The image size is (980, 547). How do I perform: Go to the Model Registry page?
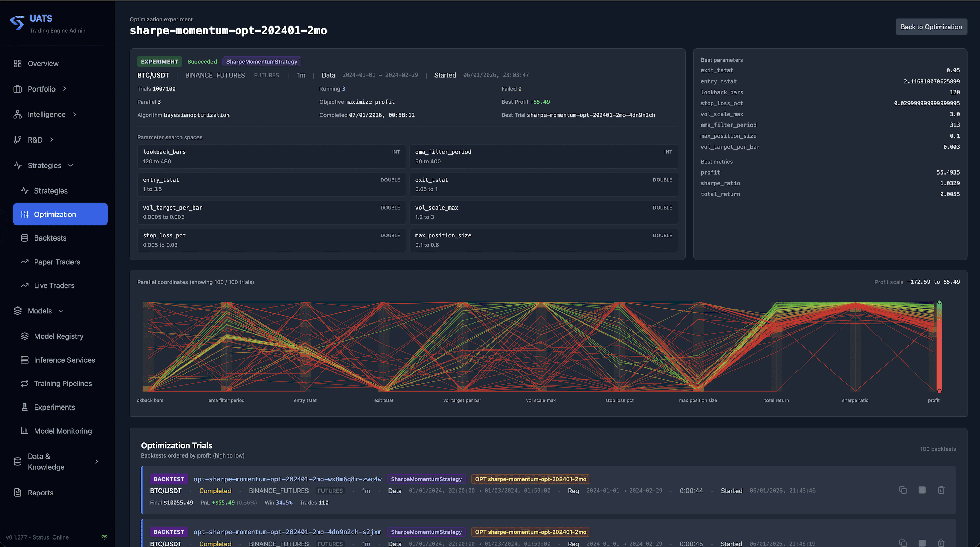tap(59, 336)
